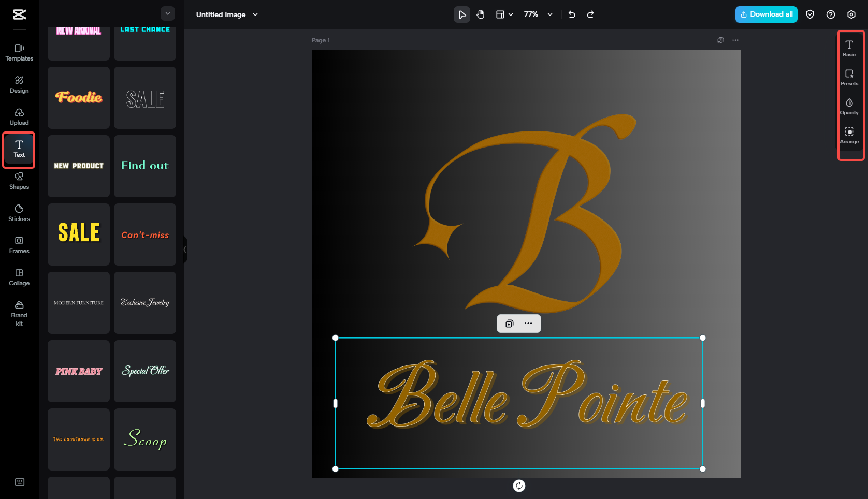The width and height of the screenshot is (868, 499).
Task: Open the Stickers panel
Action: (x=19, y=214)
